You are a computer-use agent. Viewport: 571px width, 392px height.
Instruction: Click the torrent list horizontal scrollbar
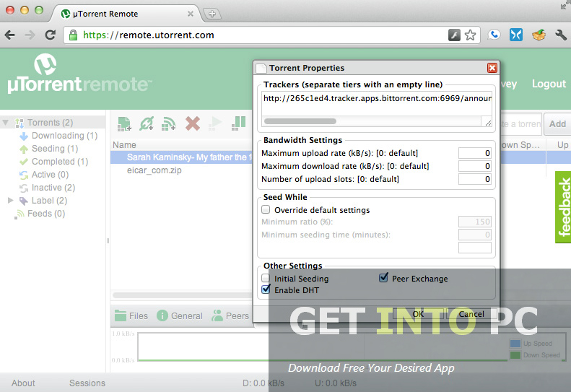(181, 295)
